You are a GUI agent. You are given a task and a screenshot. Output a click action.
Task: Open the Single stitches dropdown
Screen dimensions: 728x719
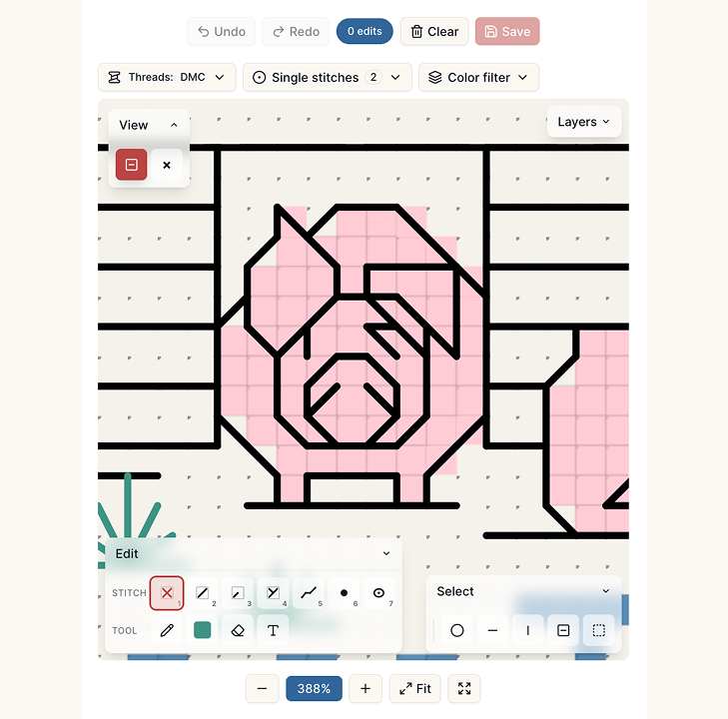click(x=328, y=77)
